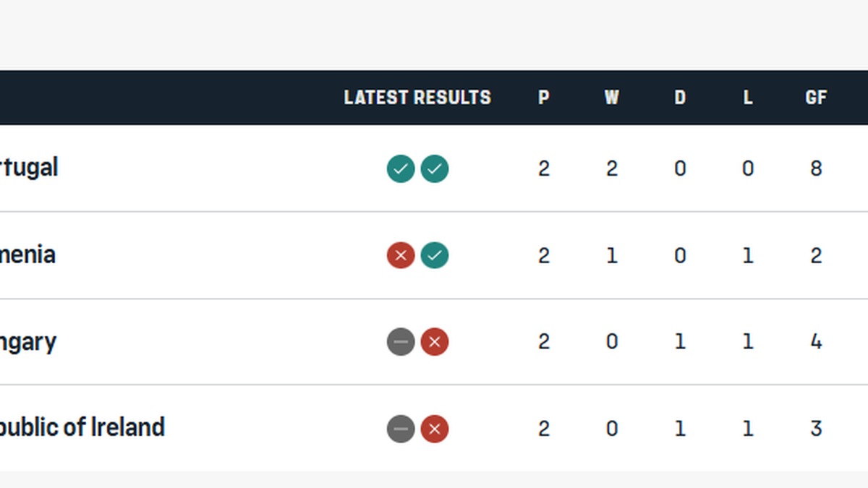
Task: Click Hungary's goals for value 4
Action: pyautogui.click(x=816, y=341)
